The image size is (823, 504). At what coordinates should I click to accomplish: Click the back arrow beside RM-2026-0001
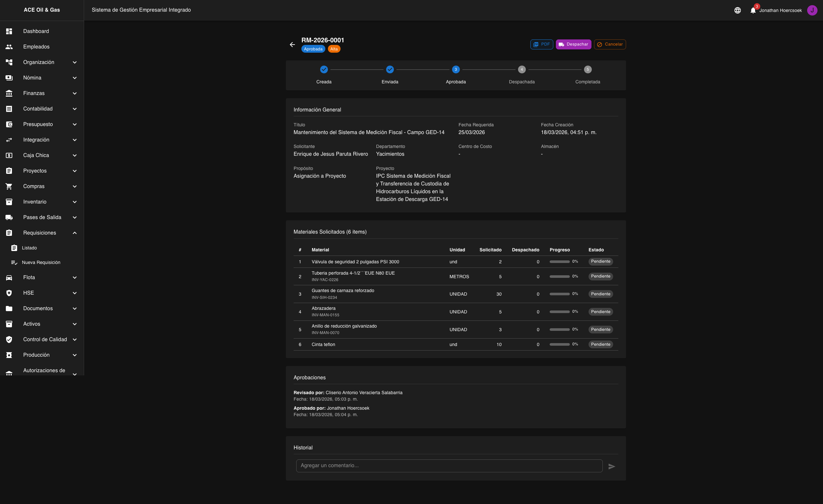click(x=292, y=44)
